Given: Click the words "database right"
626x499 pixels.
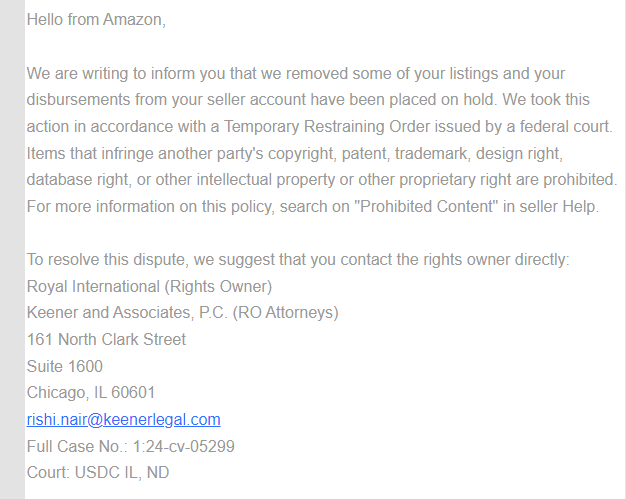Looking at the screenshot, I should pyautogui.click(x=79, y=180).
